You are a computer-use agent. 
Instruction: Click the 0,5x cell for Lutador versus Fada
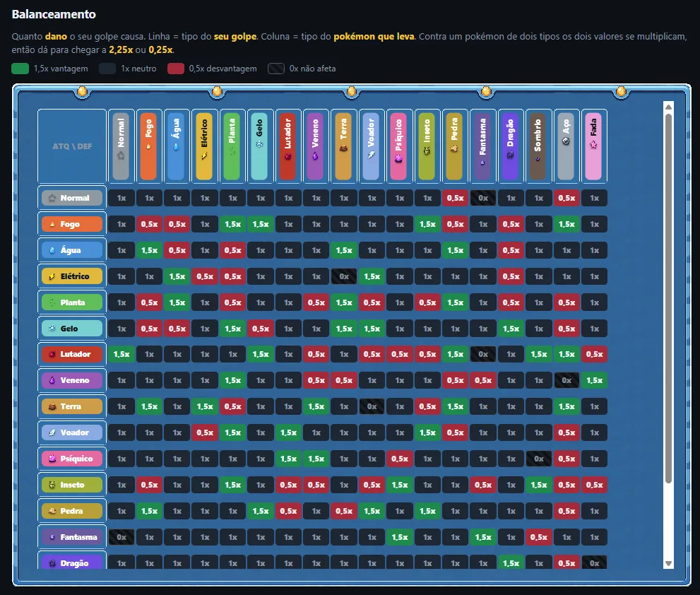click(x=594, y=354)
